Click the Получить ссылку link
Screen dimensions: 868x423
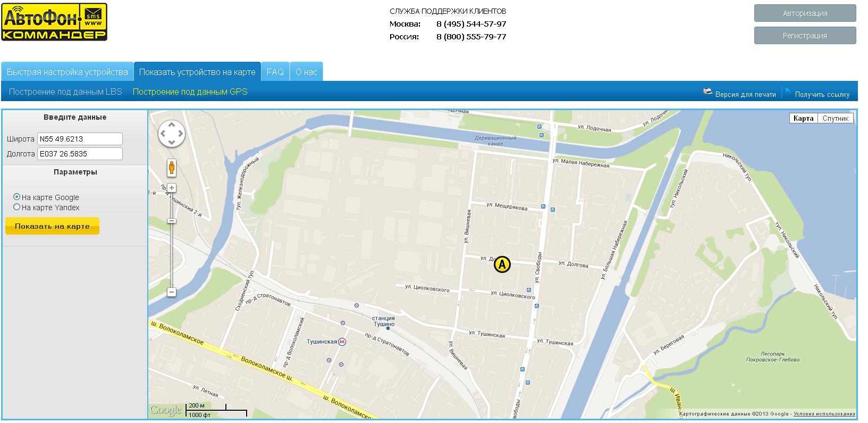(x=822, y=94)
